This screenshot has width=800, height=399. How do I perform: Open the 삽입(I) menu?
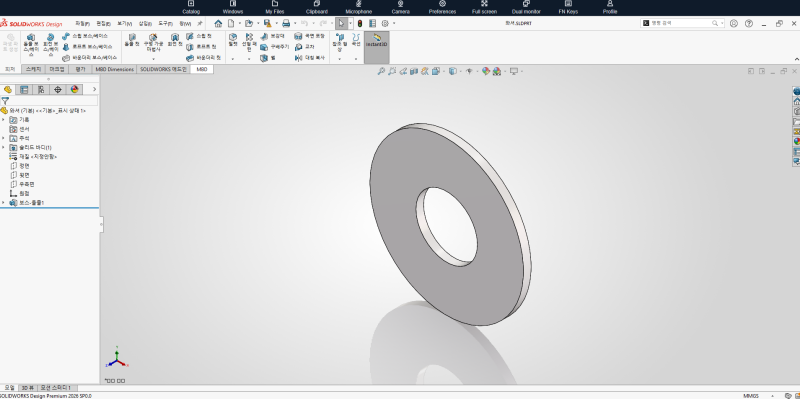145,23
